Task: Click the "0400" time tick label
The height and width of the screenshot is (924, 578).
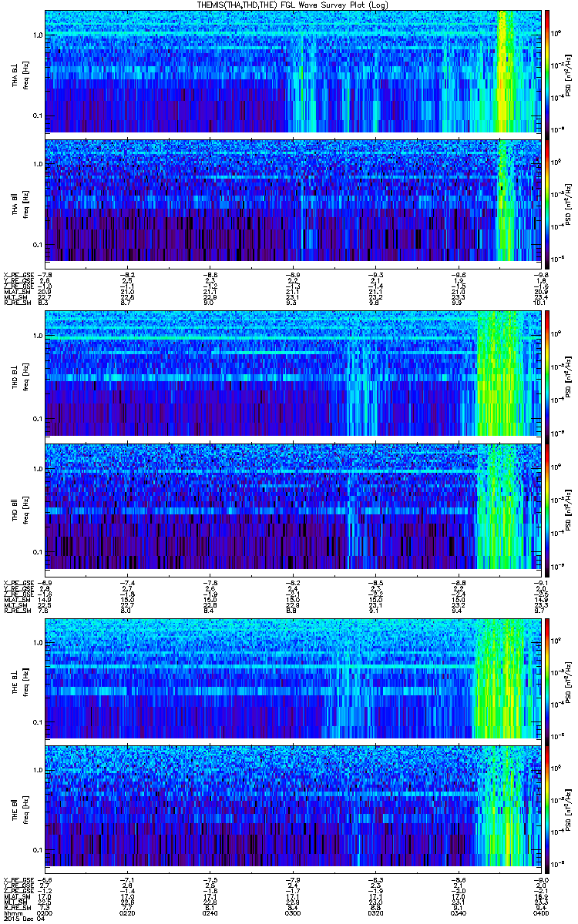Action: pos(541,912)
